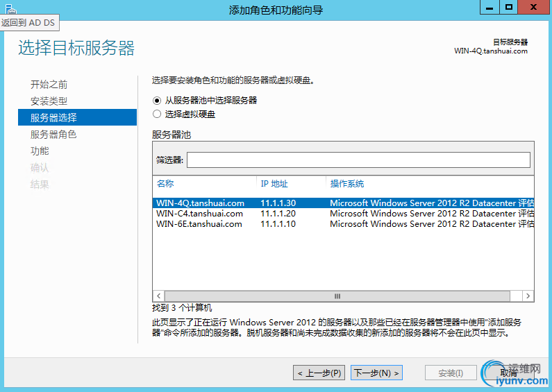
Task: Click the 筛选器 filter input field
Action: click(358, 160)
